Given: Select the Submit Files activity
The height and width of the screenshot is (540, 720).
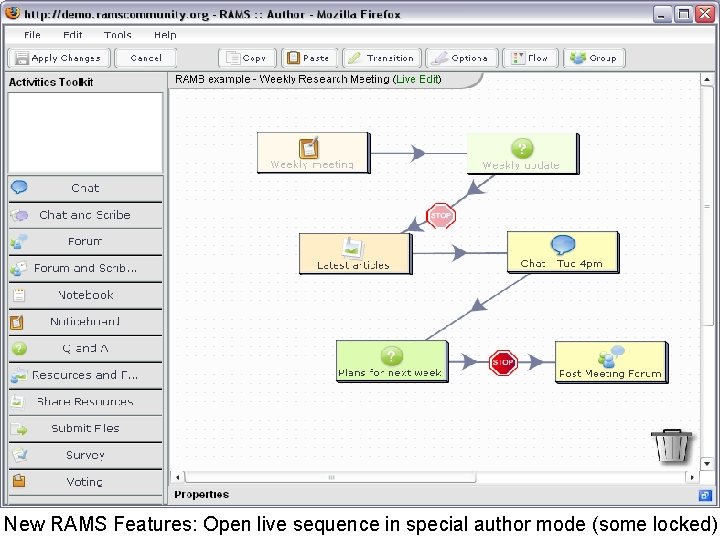Looking at the screenshot, I should pyautogui.click(x=85, y=428).
